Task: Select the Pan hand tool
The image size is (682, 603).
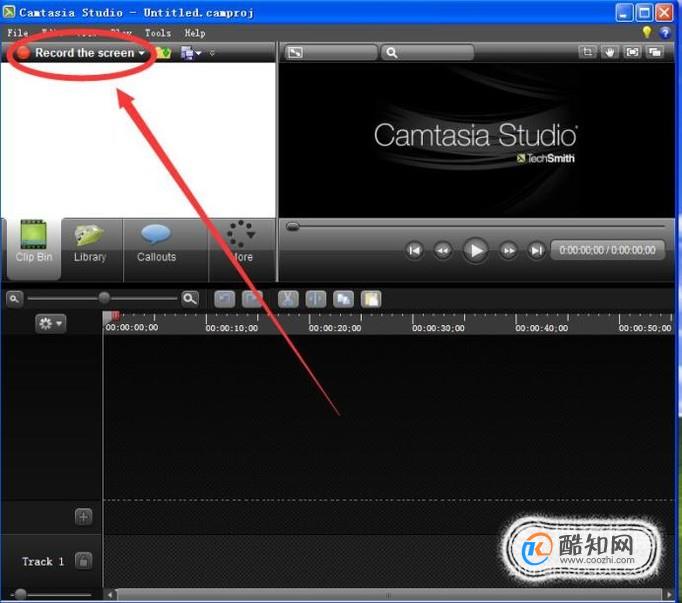Action: tap(610, 52)
